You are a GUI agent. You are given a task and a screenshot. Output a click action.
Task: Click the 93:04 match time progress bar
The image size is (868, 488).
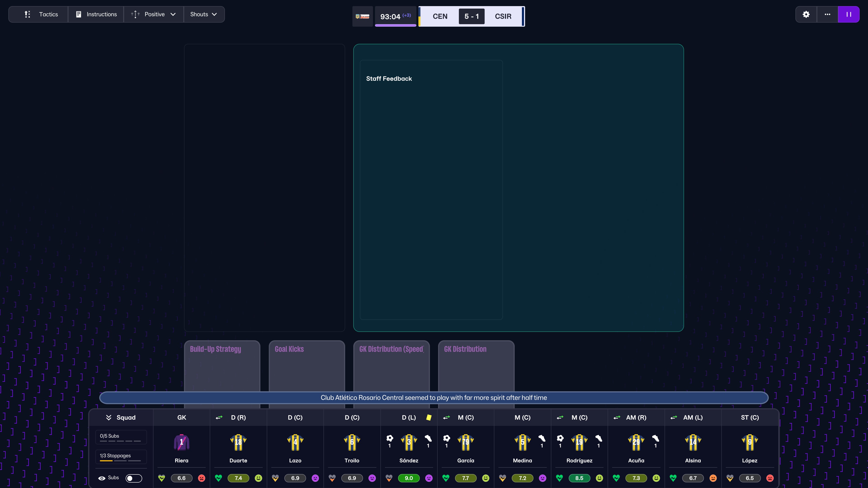click(x=396, y=25)
